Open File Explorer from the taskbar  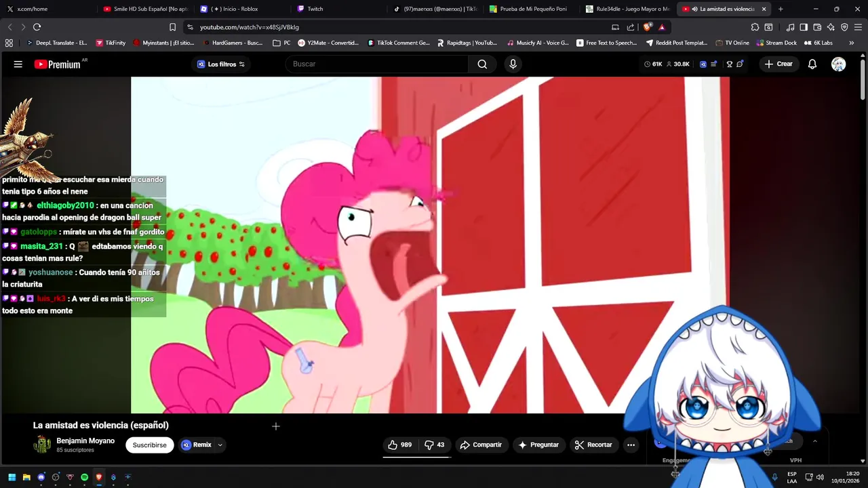(x=26, y=477)
